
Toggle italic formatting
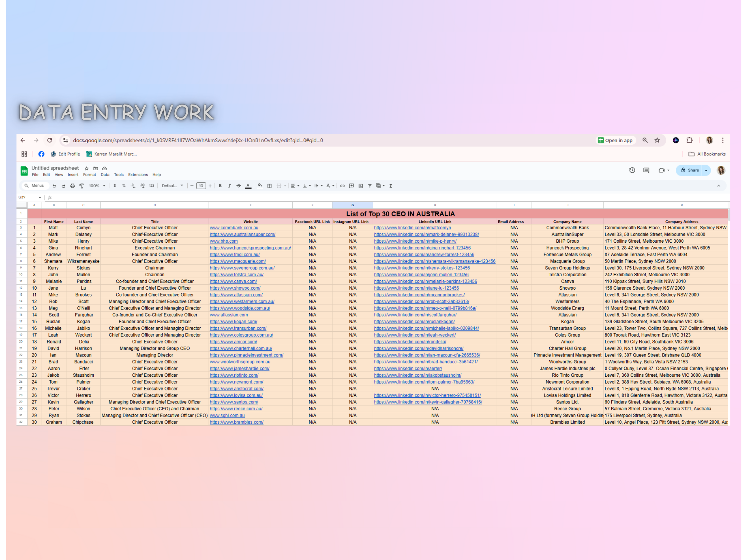(229, 186)
